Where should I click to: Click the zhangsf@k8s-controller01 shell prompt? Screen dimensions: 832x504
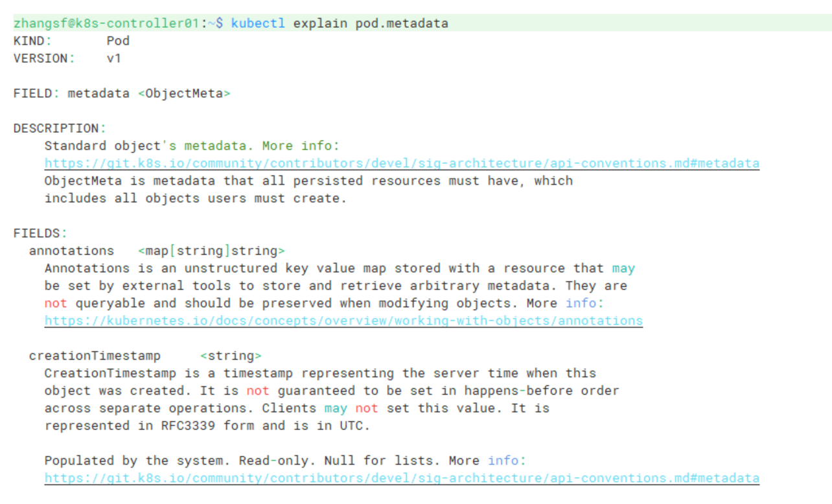(x=107, y=23)
